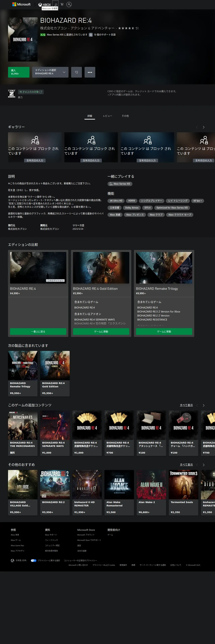Open the アタッシェケース add-on priced ¥100
The height and width of the screenshot is (644, 215).
click(x=151, y=433)
